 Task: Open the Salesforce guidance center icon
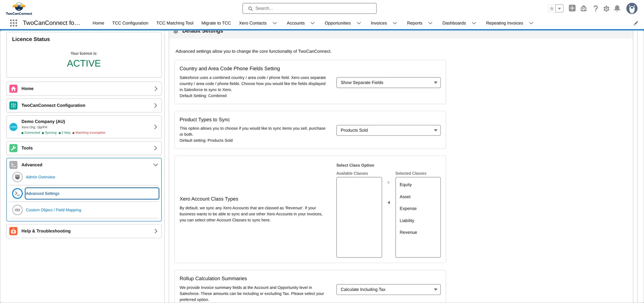[x=584, y=8]
